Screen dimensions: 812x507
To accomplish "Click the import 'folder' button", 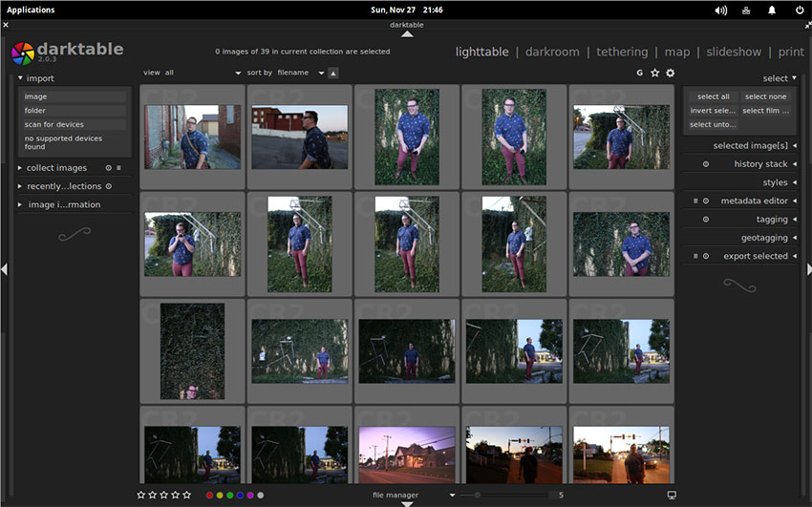I will [73, 111].
